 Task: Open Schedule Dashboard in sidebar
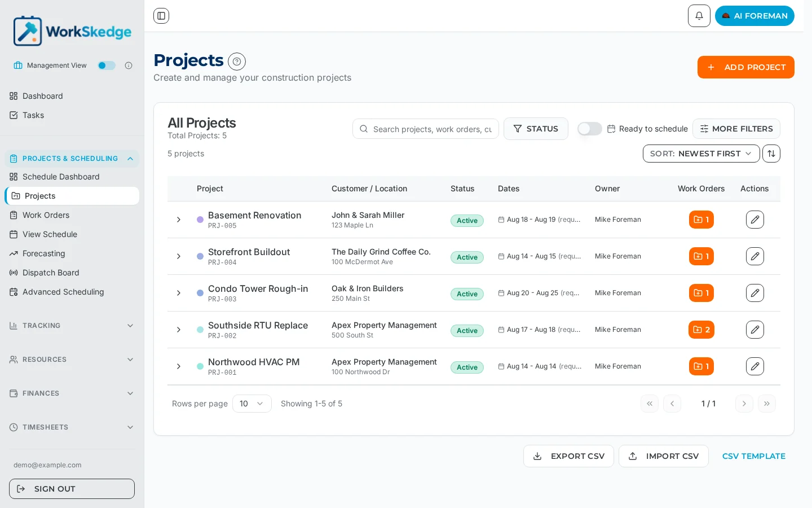point(72,177)
